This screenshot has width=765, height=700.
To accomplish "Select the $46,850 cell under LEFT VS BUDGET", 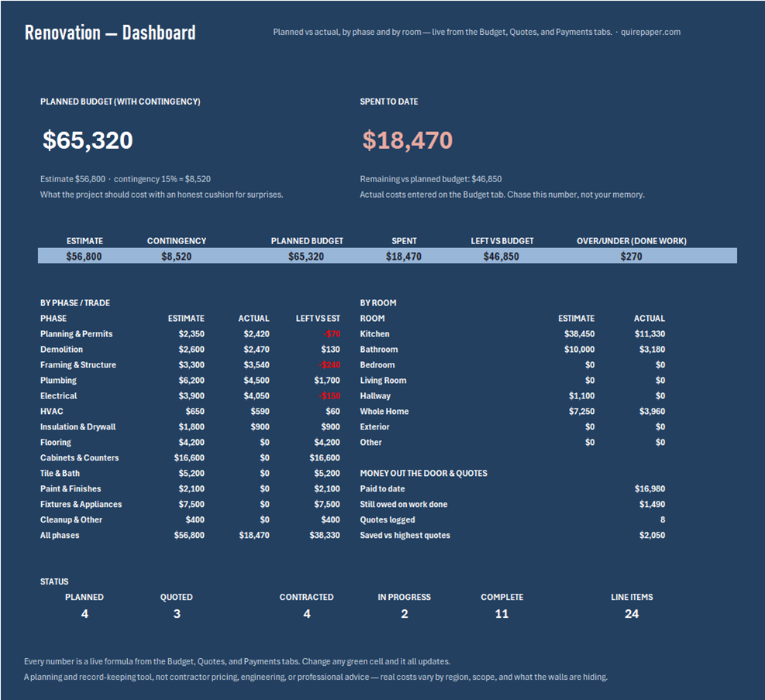I will click(x=501, y=257).
